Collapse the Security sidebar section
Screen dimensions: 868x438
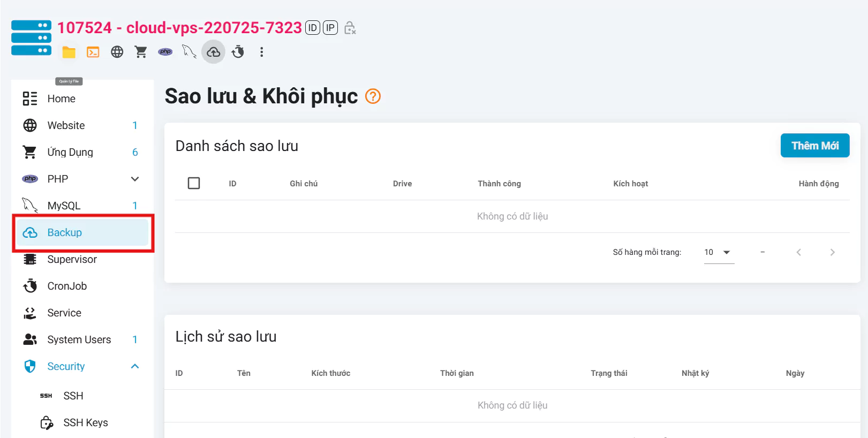pyautogui.click(x=135, y=366)
